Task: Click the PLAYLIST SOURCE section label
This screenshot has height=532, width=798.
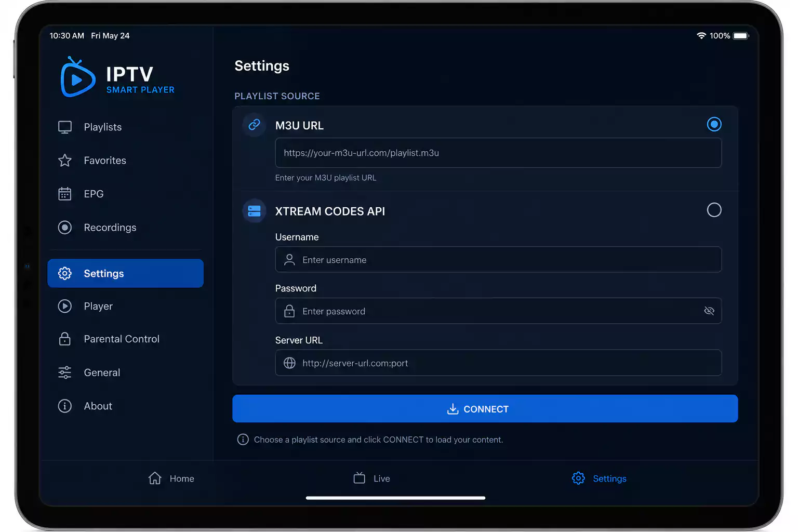Action: tap(277, 96)
